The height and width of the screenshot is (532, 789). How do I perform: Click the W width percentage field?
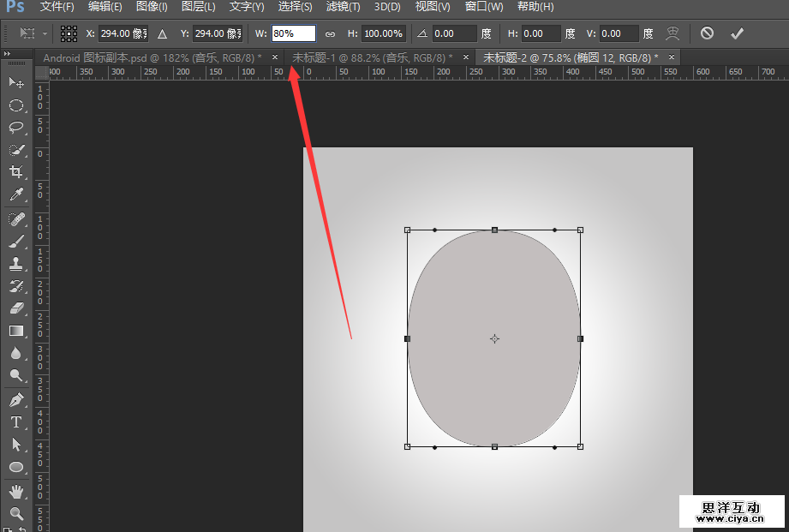pos(293,33)
